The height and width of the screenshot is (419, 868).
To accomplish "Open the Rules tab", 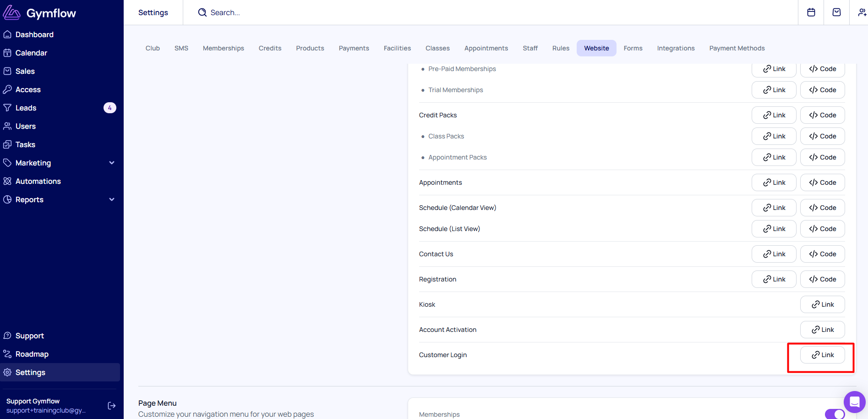I will [561, 48].
